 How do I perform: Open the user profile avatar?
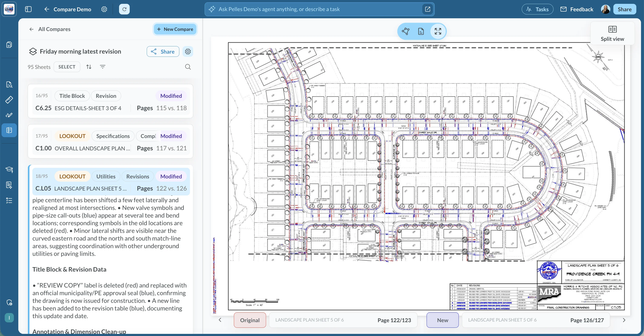pyautogui.click(x=605, y=9)
